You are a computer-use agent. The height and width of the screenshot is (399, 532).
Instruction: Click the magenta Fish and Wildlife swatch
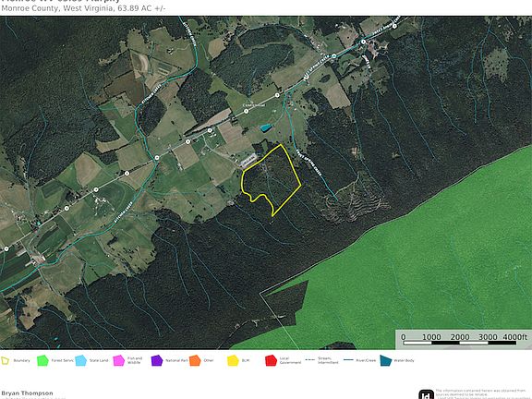pyautogui.click(x=119, y=360)
